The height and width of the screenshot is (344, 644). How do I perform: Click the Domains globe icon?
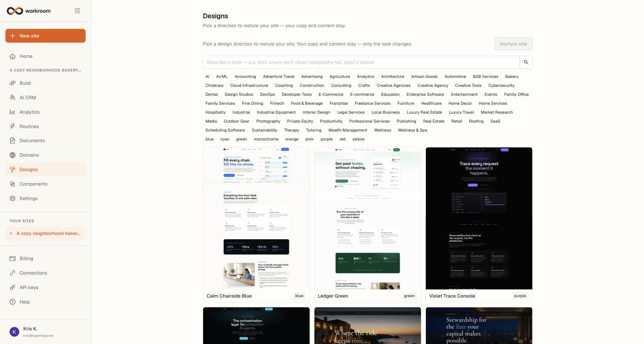pyautogui.click(x=13, y=155)
